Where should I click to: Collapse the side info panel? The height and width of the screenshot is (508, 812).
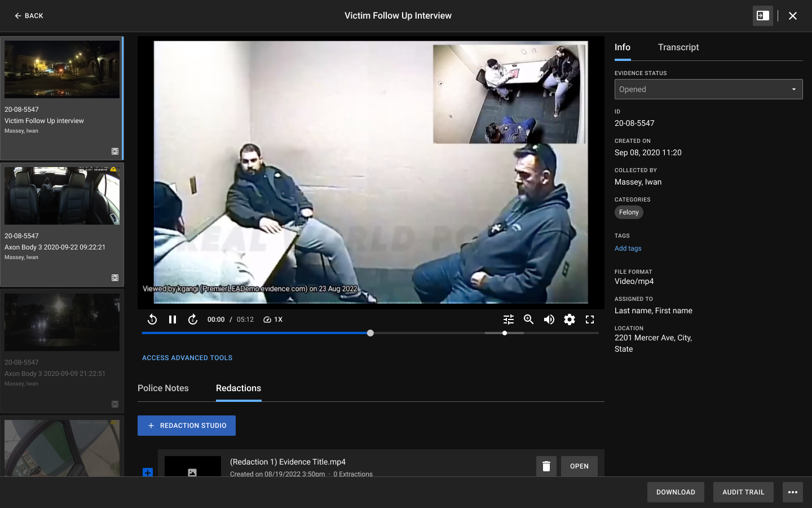(x=763, y=16)
